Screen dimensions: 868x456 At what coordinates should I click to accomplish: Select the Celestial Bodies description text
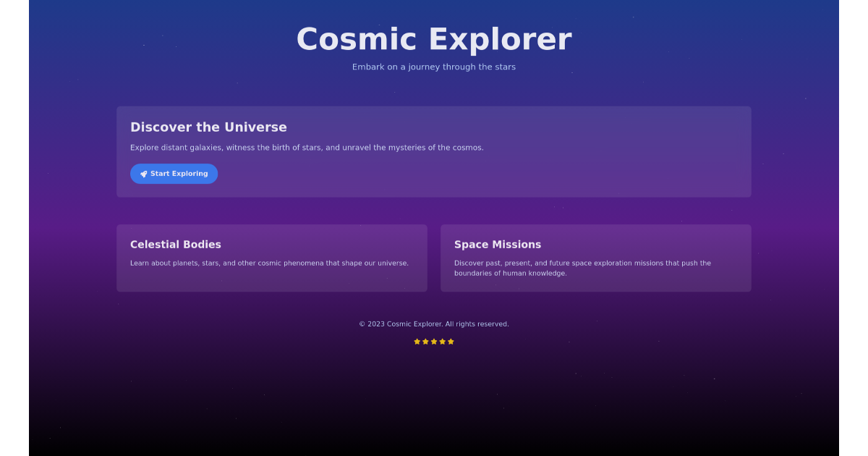[x=269, y=263]
